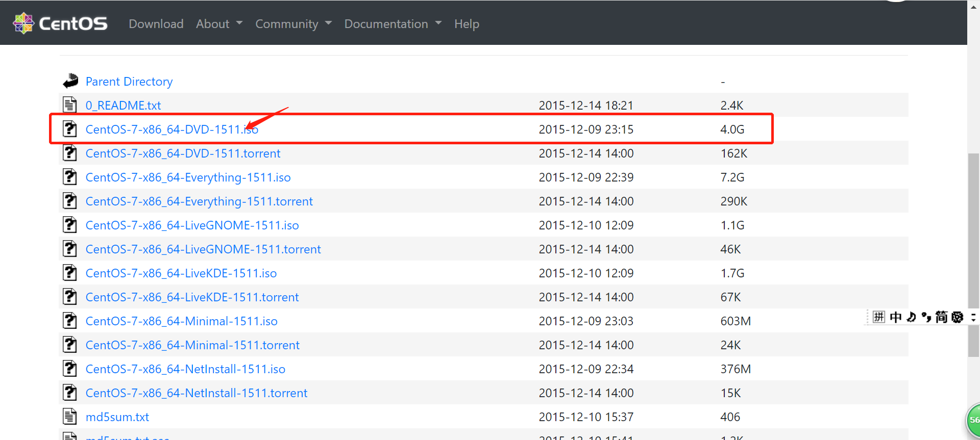Click the file icon beside NetInstall-1511.torrent
980x440 pixels.
(70, 392)
